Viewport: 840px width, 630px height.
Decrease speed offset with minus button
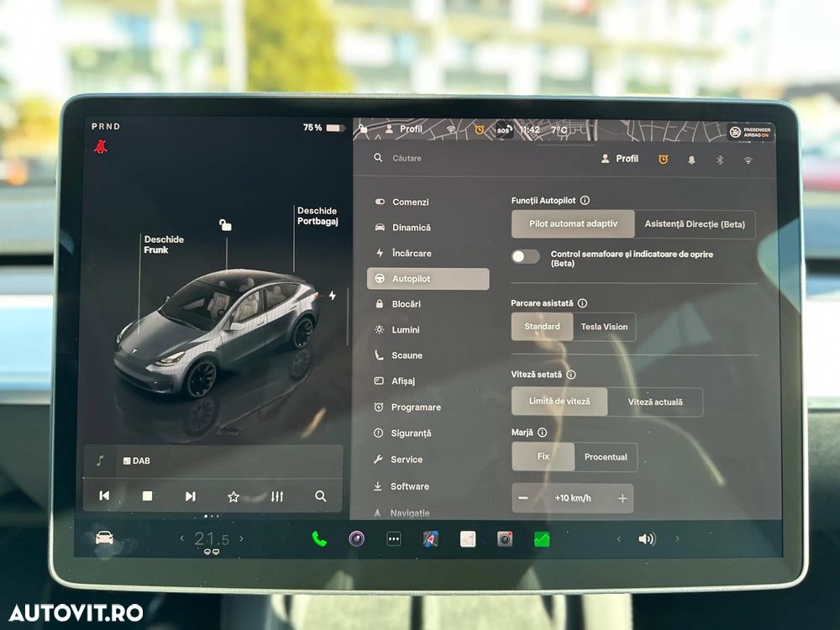[523, 498]
